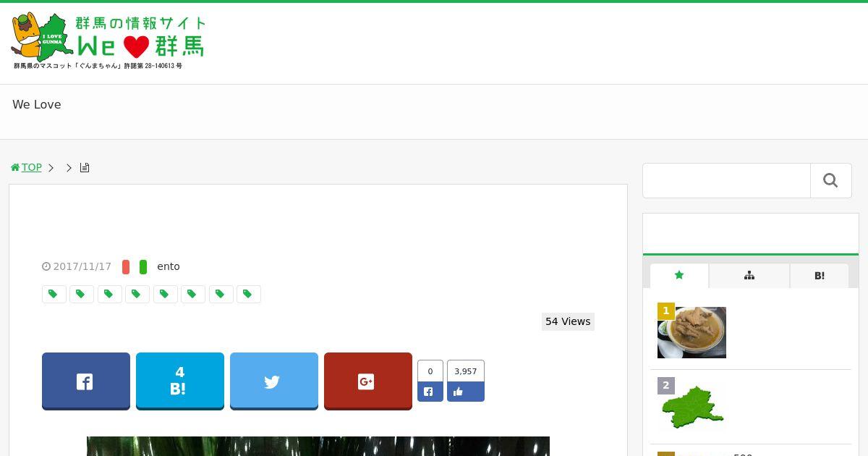
Task: Click the 54 Views counter
Action: tap(568, 321)
